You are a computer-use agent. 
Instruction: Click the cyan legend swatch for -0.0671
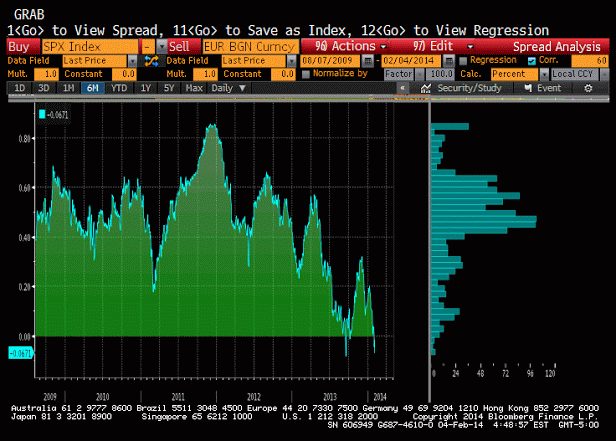click(42, 114)
